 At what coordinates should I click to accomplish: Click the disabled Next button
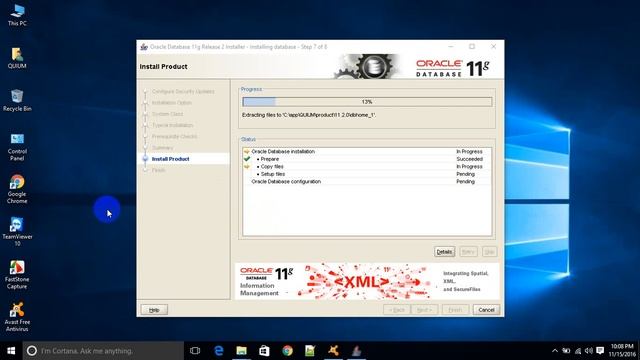coord(424,310)
